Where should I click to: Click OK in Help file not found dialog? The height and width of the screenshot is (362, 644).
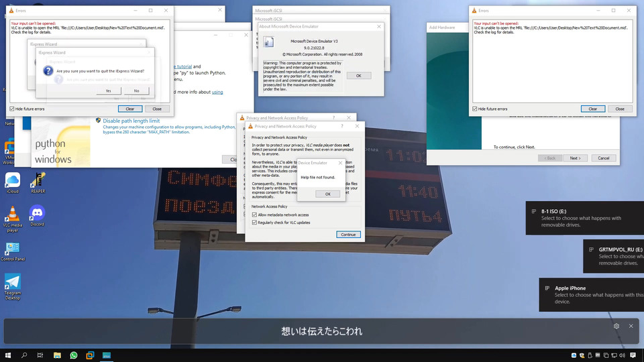point(328,194)
